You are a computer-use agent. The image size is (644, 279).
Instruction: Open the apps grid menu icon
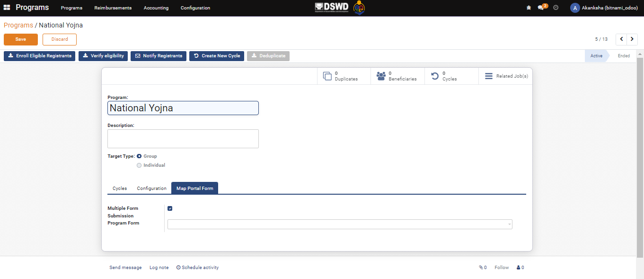[x=7, y=8]
